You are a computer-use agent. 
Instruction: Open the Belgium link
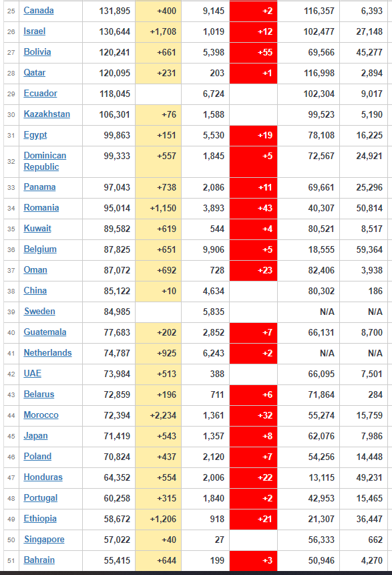pyautogui.click(x=40, y=249)
